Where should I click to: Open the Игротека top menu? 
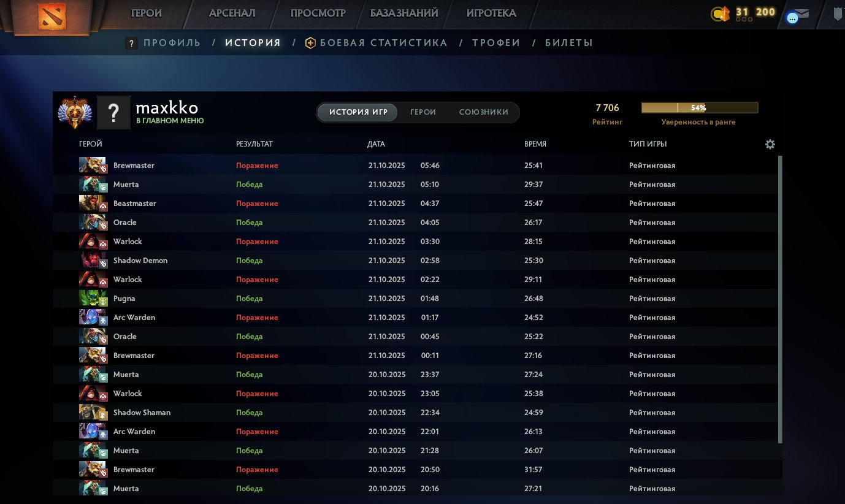[x=491, y=13]
